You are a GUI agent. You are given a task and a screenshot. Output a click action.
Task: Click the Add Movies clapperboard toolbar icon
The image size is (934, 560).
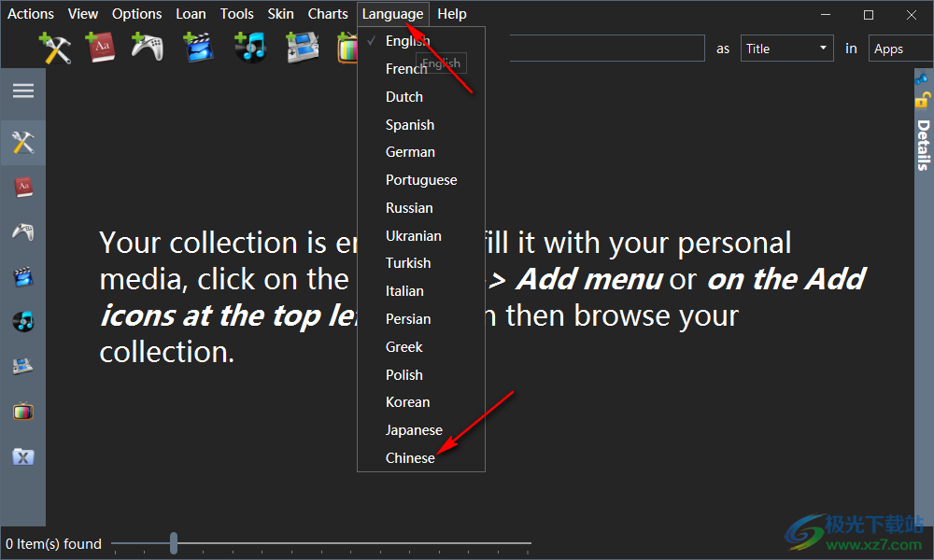pyautogui.click(x=198, y=48)
